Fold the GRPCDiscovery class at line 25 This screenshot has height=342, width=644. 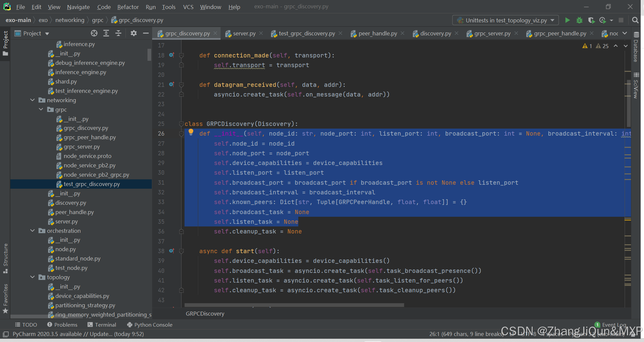[x=181, y=124]
